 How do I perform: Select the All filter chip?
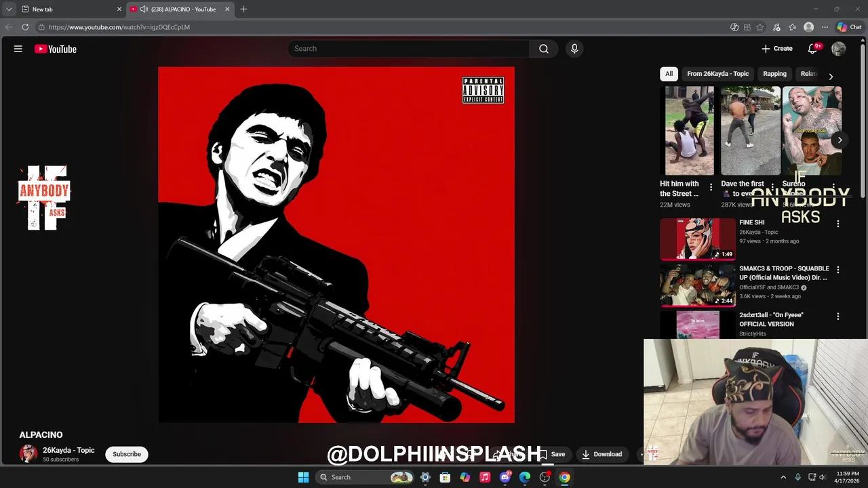(669, 74)
